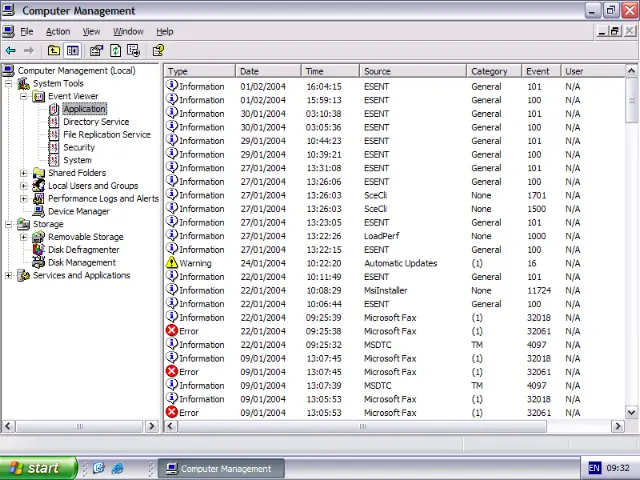Expand the Shared Folders node
The height and width of the screenshot is (480, 640).
(x=24, y=173)
